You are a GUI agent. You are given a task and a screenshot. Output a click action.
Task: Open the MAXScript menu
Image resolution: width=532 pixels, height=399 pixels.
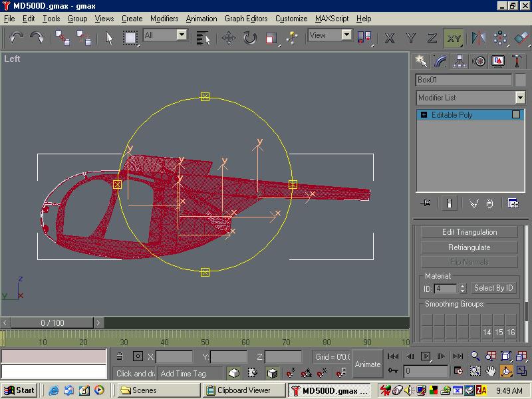[331, 19]
